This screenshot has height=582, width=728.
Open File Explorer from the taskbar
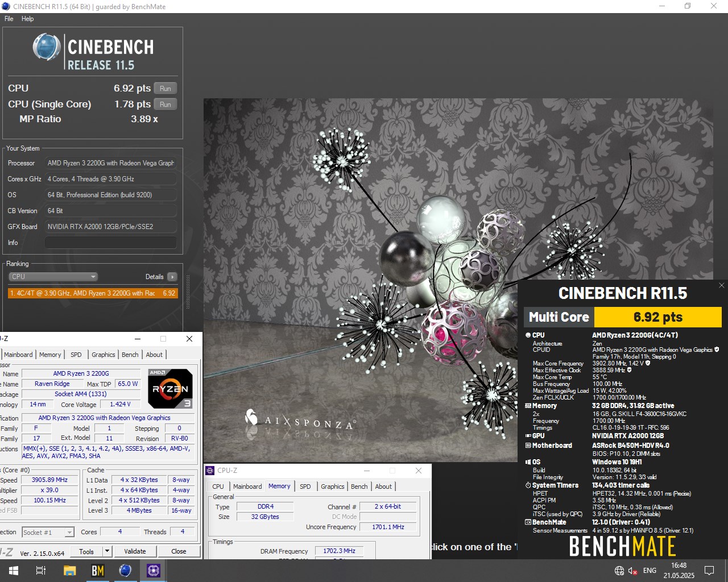coord(69,571)
